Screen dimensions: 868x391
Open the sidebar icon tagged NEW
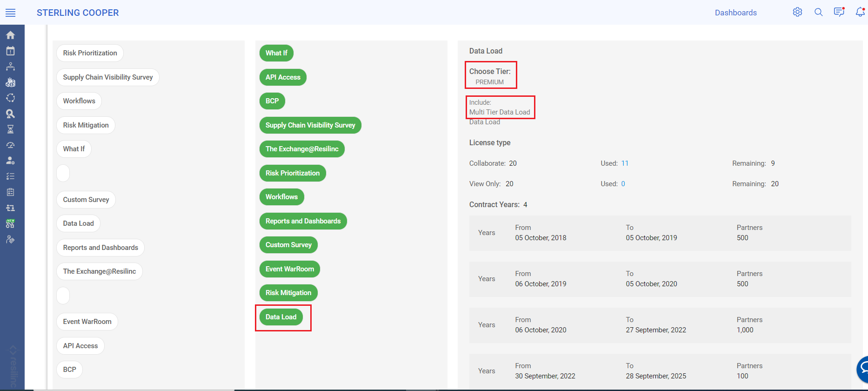pos(10,223)
